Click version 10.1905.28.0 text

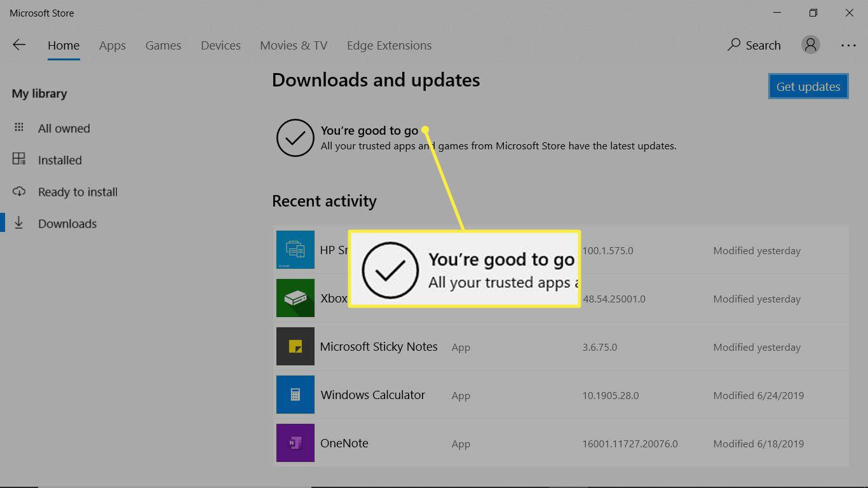click(611, 396)
